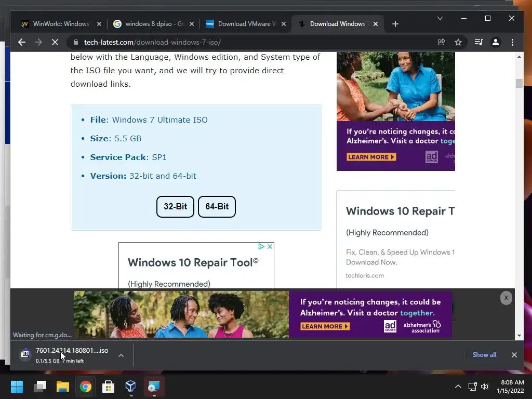
Task: Close the Download VMware tab
Action: (284, 24)
